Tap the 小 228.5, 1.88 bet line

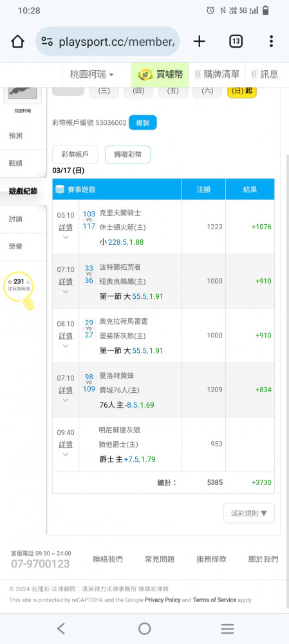(122, 242)
